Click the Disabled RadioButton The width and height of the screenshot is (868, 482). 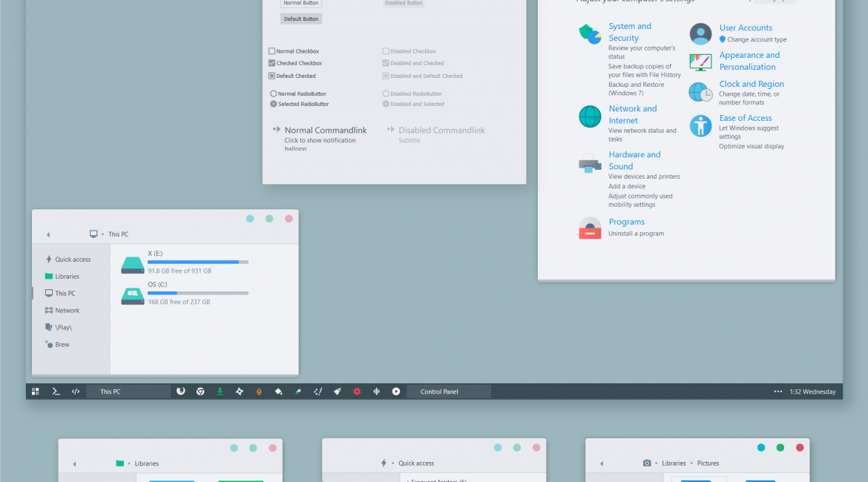click(386, 93)
